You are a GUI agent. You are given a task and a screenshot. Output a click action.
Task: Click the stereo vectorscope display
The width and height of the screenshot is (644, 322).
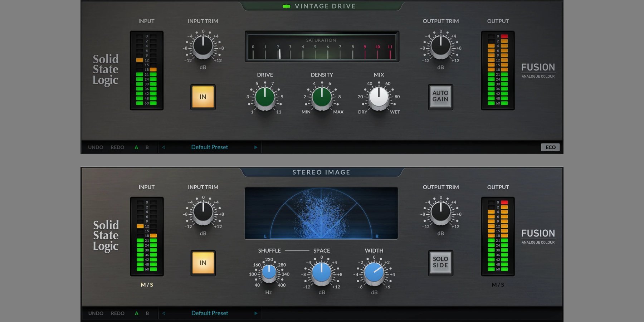pyautogui.click(x=321, y=213)
